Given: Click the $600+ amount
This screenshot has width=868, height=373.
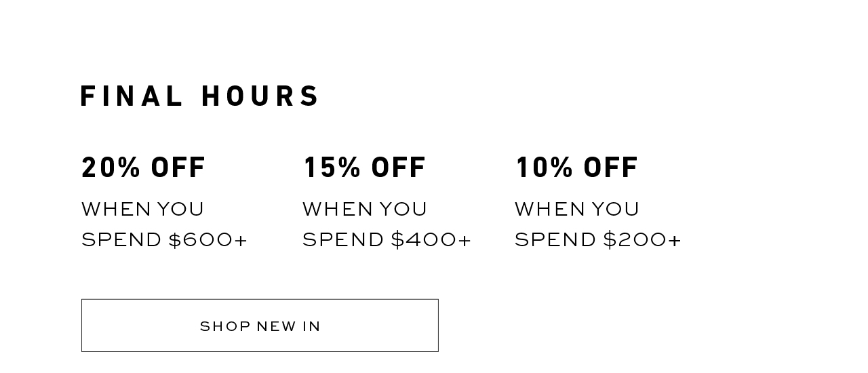Looking at the screenshot, I should click(208, 240).
